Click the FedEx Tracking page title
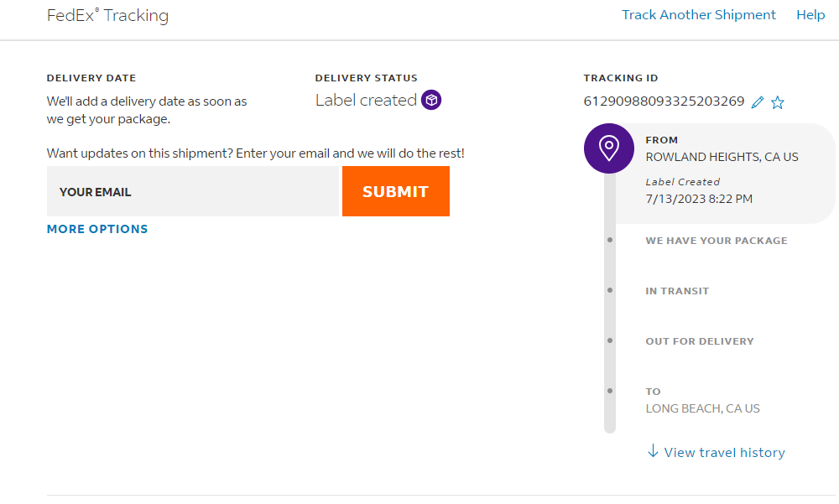The image size is (839, 504). click(x=107, y=16)
